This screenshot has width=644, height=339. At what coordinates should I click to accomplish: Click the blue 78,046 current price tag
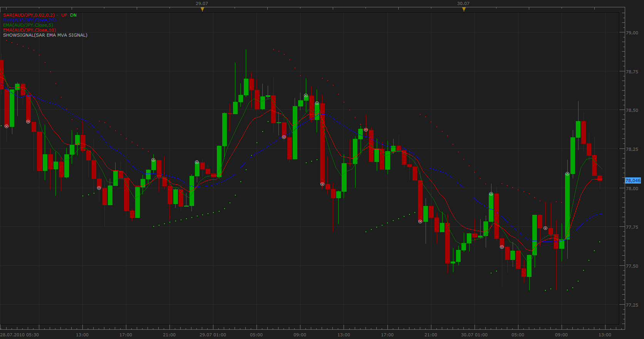click(633, 180)
